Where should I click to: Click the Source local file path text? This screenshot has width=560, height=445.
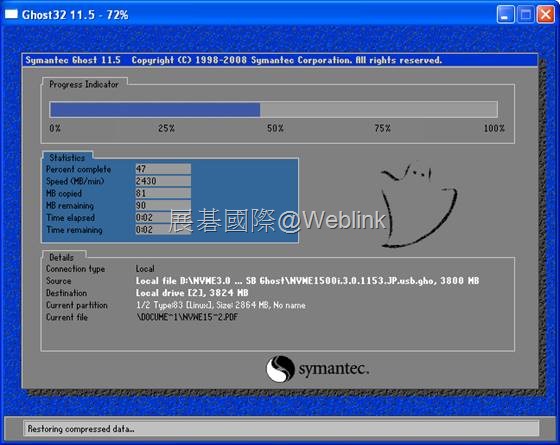(x=308, y=281)
